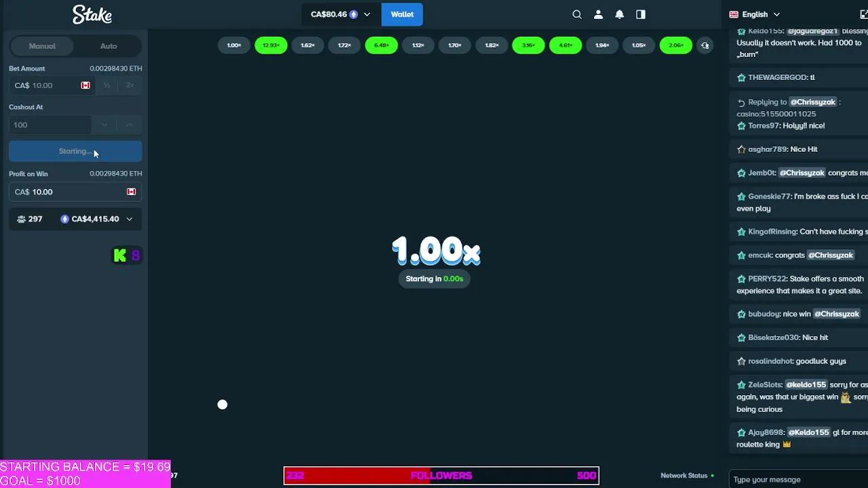The height and width of the screenshot is (488, 868).
Task: Halve the bet with the ½ button
Action: click(x=106, y=85)
